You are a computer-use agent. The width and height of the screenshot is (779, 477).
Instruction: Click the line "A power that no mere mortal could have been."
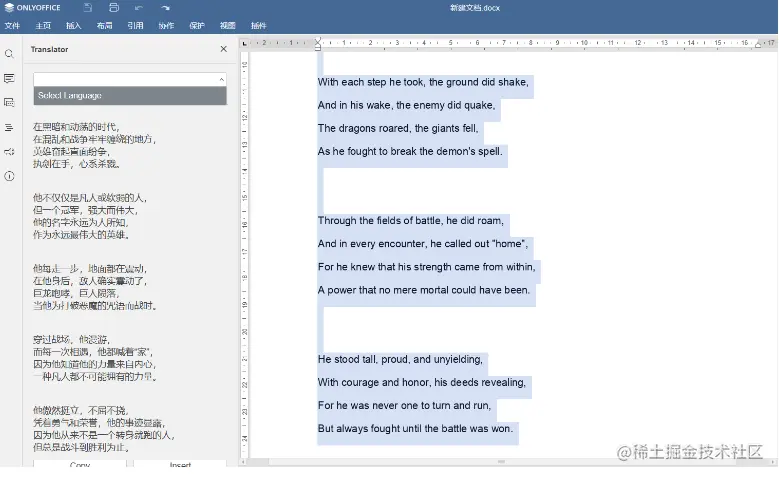pos(424,290)
